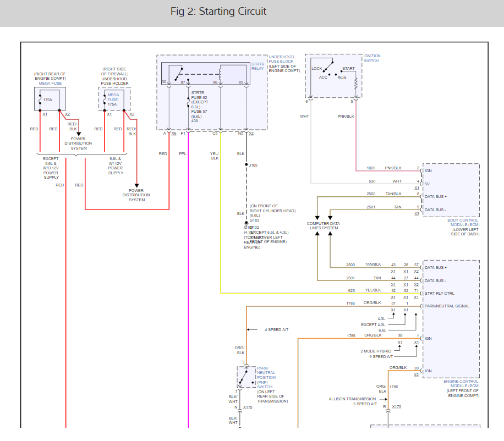Viewport: 504px width, 441px height.
Task: Click the X175 connector label
Action: (x=397, y=407)
